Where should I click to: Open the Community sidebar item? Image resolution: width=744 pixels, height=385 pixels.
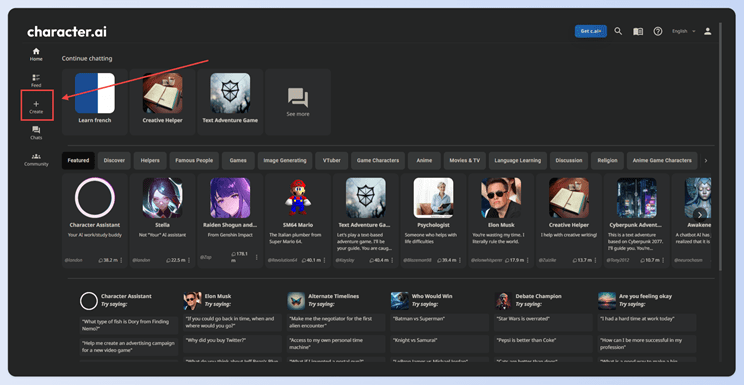click(x=36, y=160)
